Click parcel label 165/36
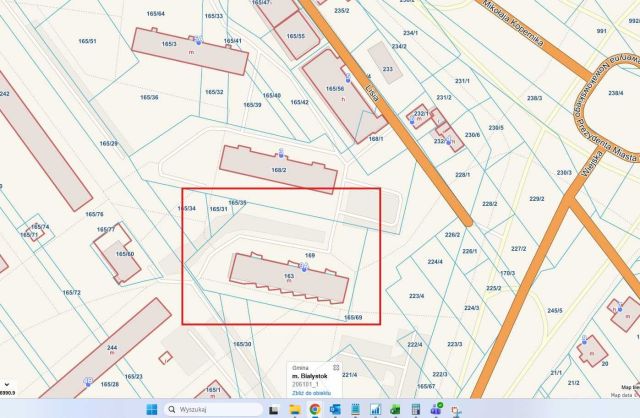This screenshot has width=640, height=418. (149, 98)
